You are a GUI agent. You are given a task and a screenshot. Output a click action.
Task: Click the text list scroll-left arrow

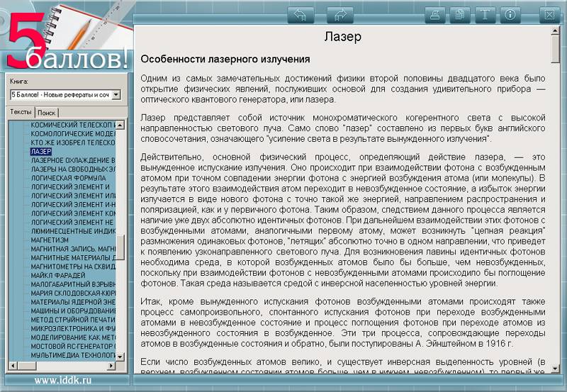(x=13, y=366)
